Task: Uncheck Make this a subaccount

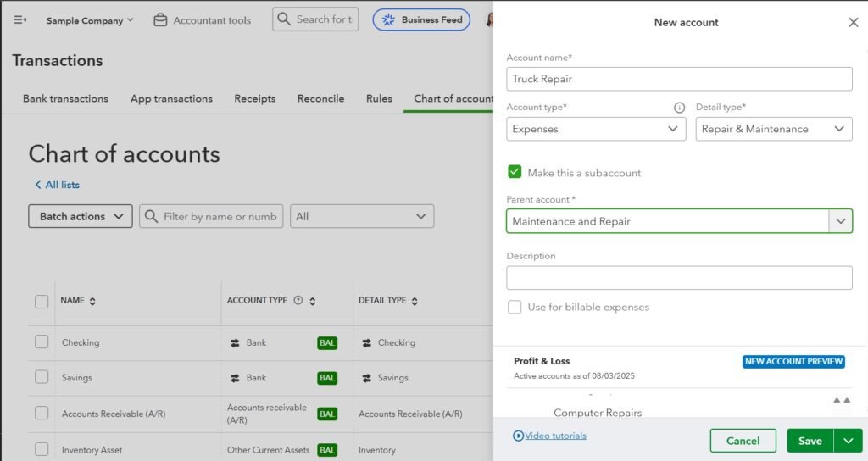Action: 515,172
